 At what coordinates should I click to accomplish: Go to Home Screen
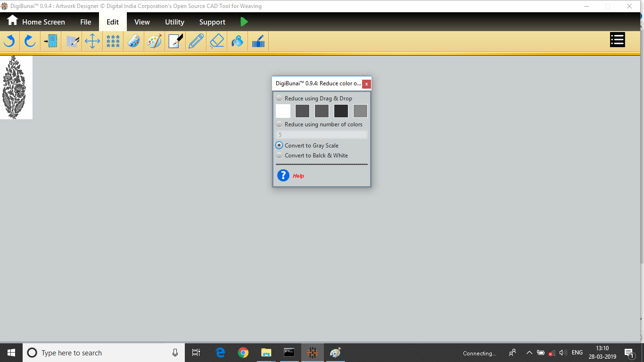(x=36, y=22)
